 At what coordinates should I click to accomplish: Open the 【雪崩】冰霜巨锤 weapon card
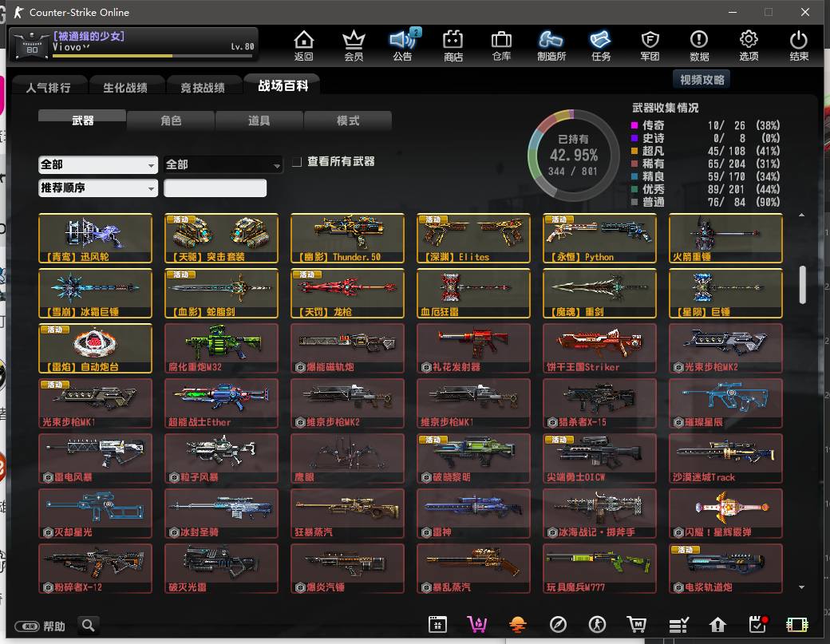95,293
